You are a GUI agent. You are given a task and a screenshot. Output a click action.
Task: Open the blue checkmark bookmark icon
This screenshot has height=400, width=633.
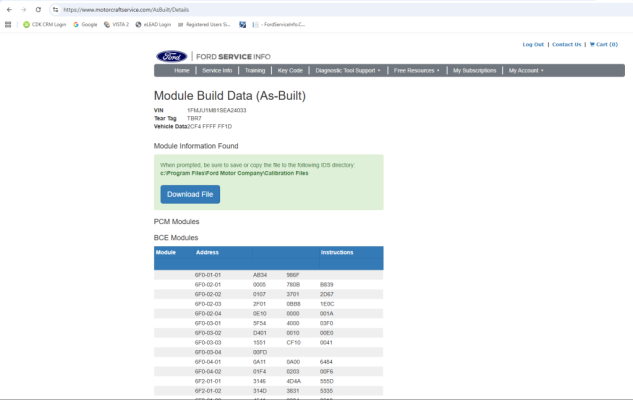pos(242,25)
